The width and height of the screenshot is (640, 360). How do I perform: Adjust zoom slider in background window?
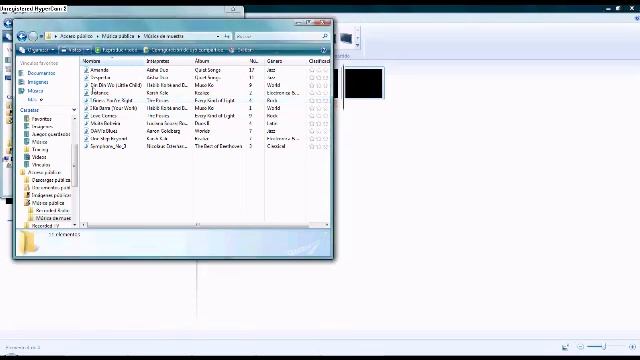click(604, 347)
